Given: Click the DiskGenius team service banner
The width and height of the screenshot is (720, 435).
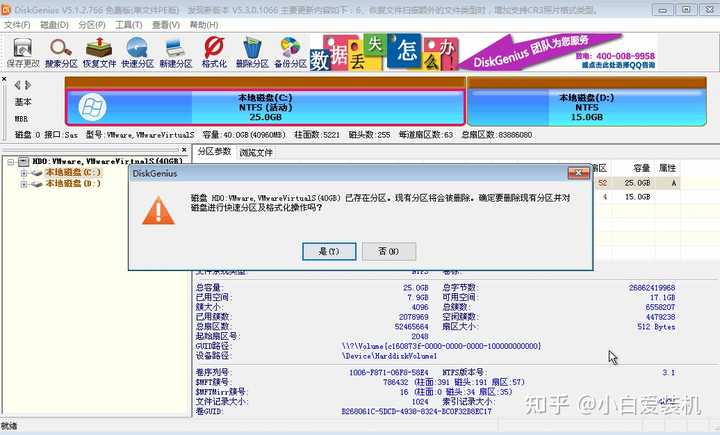Looking at the screenshot, I should [557, 52].
